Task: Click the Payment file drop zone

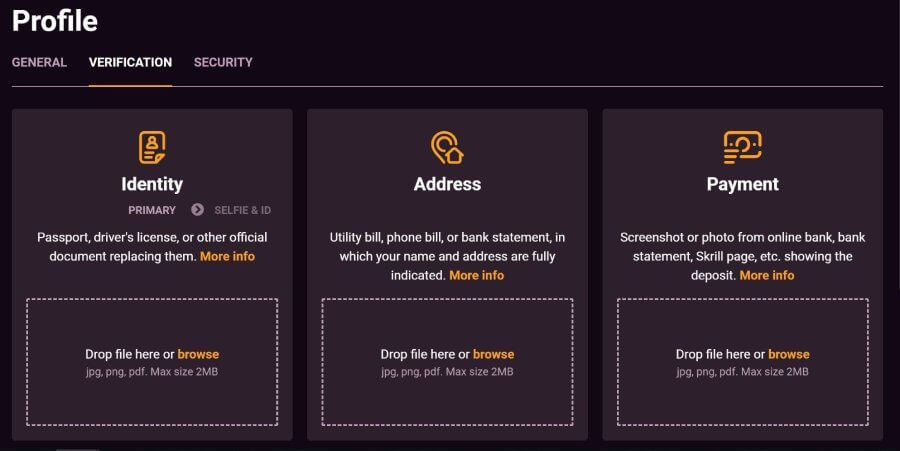Action: 743,362
